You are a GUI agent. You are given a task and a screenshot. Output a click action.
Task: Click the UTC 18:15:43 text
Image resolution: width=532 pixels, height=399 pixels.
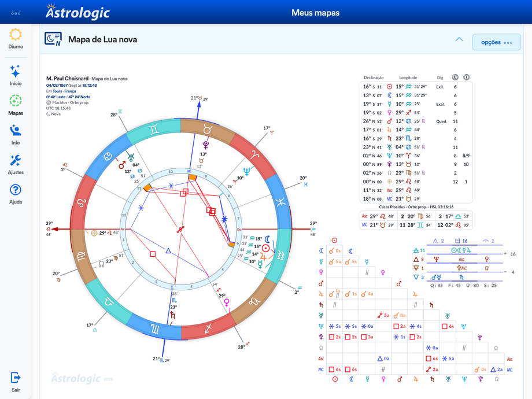click(x=58, y=108)
